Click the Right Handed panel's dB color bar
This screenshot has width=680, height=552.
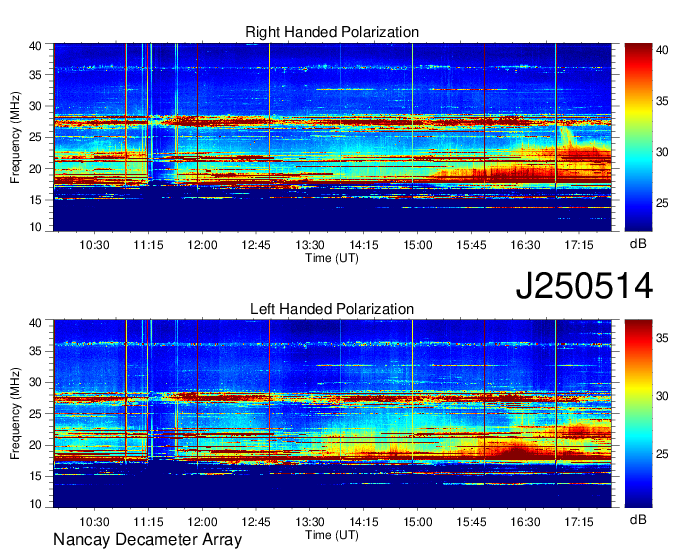638,137
